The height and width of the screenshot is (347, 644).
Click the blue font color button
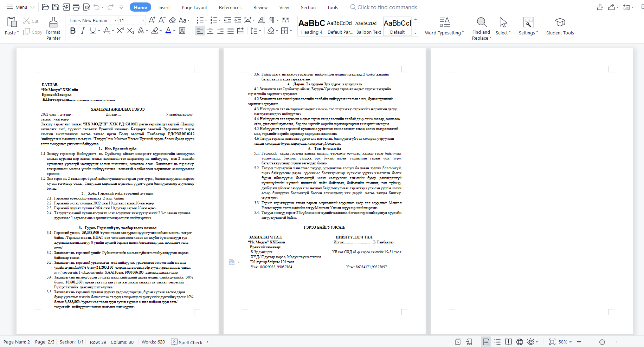(x=168, y=31)
